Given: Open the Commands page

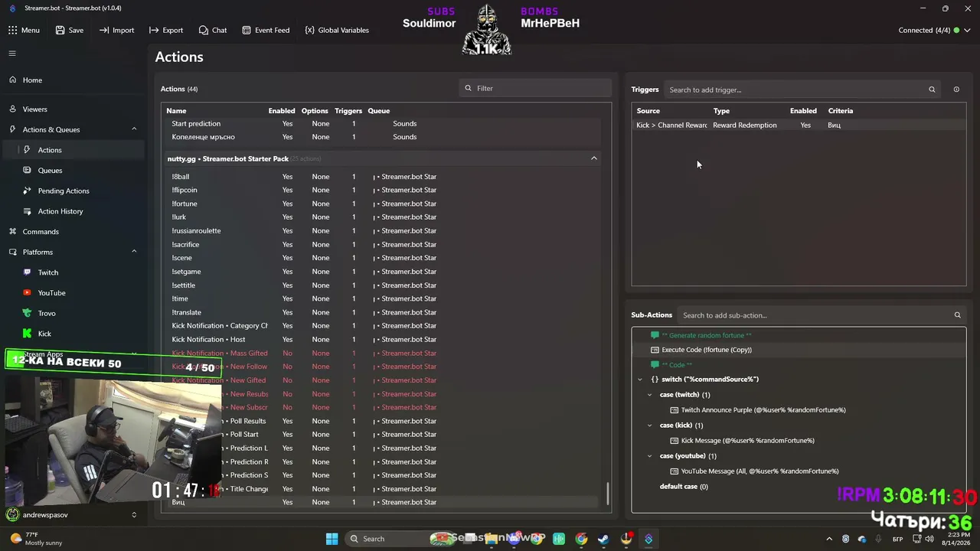Looking at the screenshot, I should [41, 231].
